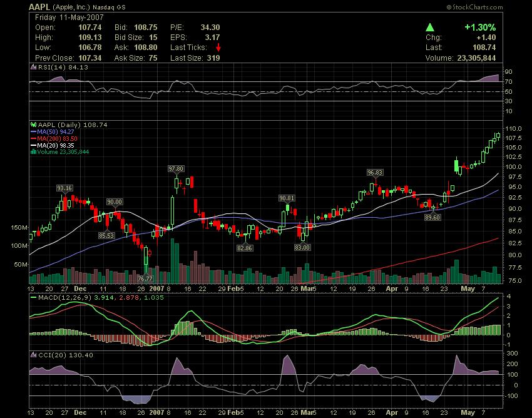
Task: Click the green MACD legend line
Action: pos(33,298)
